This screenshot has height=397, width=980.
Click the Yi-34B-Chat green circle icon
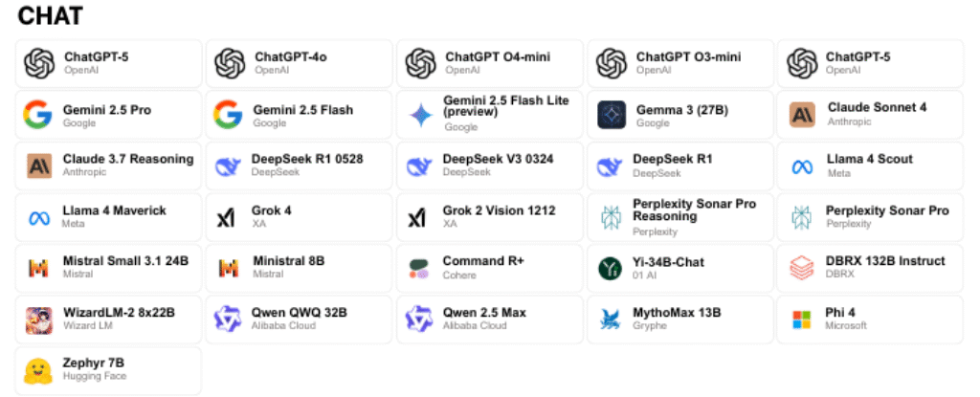pos(611,268)
